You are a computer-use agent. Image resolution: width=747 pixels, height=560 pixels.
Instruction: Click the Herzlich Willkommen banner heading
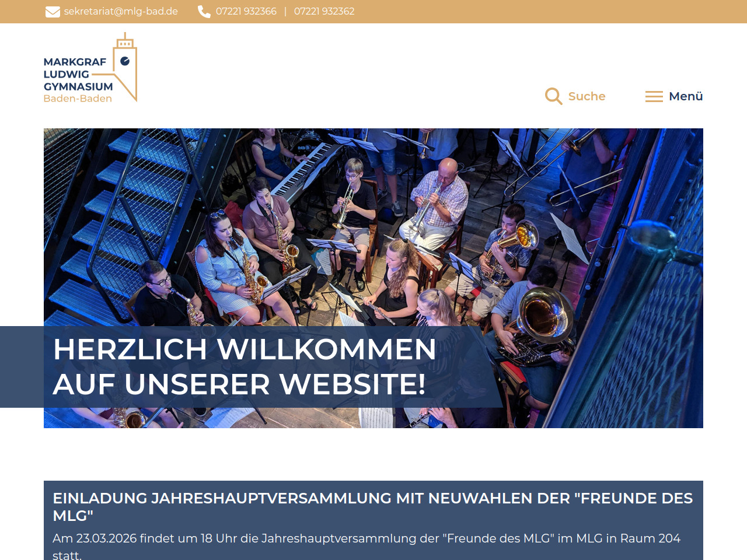245,367
